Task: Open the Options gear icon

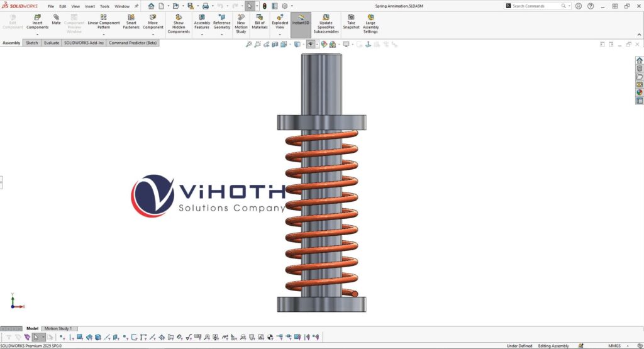Action: coord(285,6)
